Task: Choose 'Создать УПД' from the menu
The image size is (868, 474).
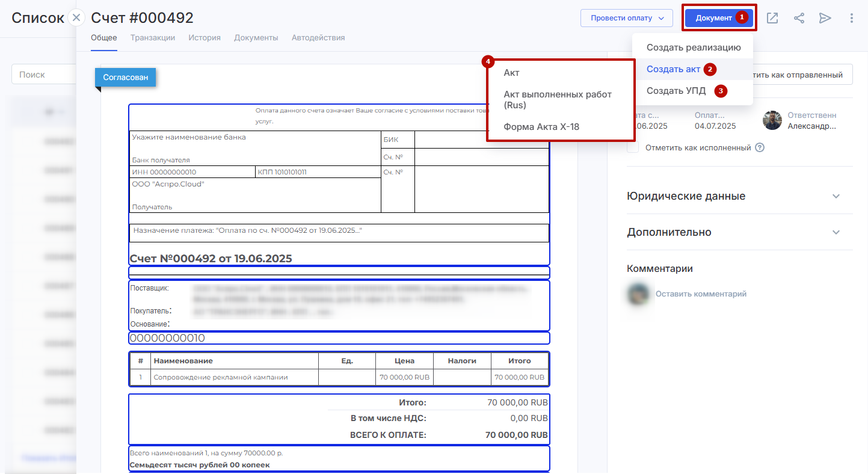Action: (x=676, y=91)
